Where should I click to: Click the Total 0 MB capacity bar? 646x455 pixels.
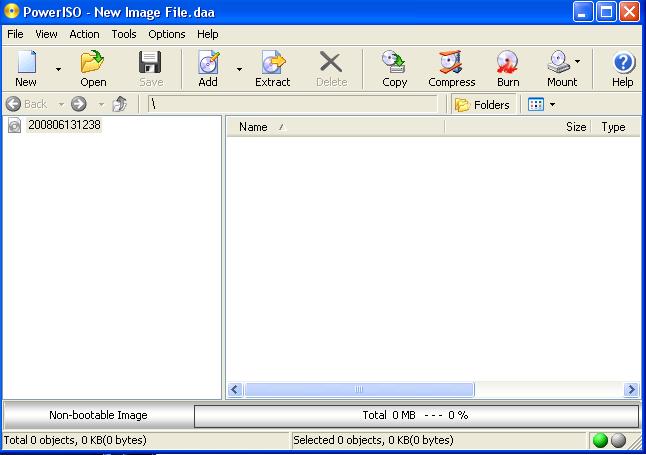click(x=416, y=415)
